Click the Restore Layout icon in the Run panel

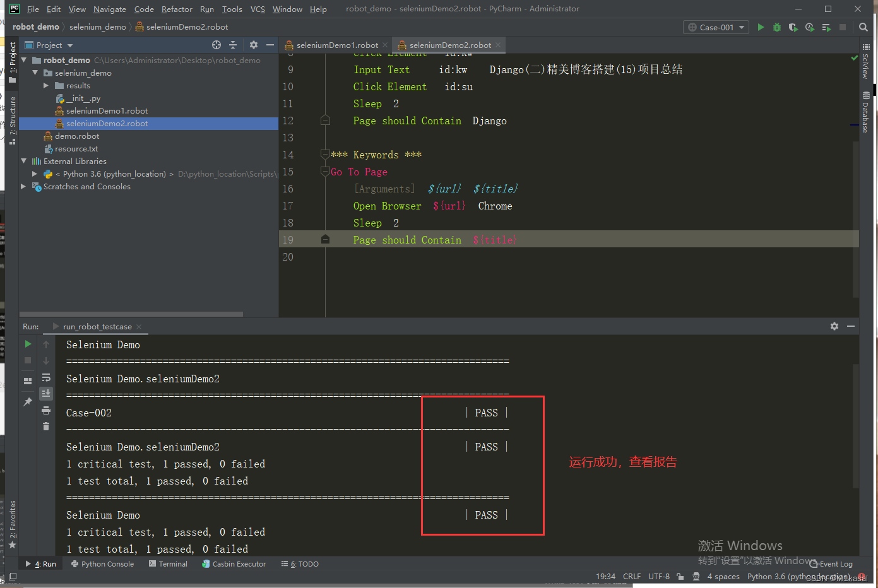click(28, 381)
